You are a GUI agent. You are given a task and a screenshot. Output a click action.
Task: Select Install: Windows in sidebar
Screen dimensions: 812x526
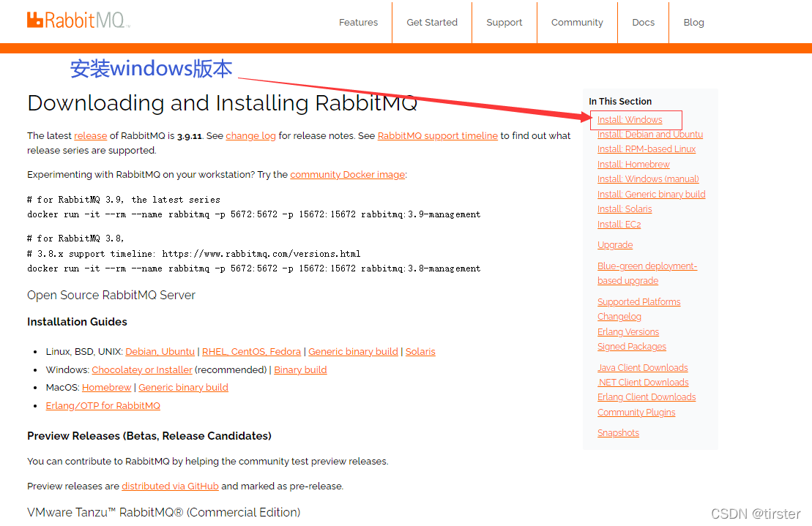click(630, 119)
